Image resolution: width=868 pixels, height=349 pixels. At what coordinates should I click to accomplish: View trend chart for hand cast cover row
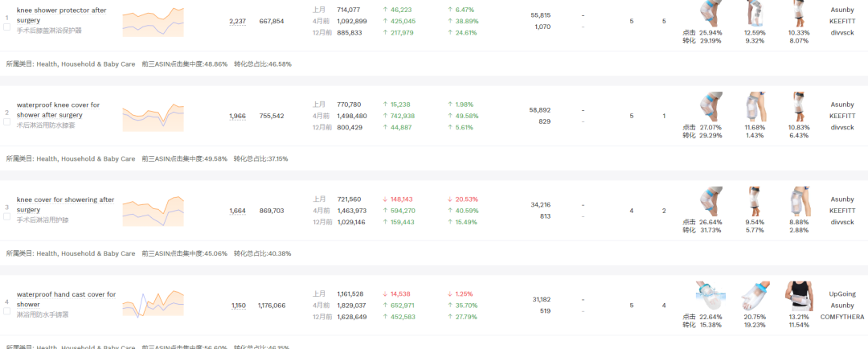click(x=153, y=305)
